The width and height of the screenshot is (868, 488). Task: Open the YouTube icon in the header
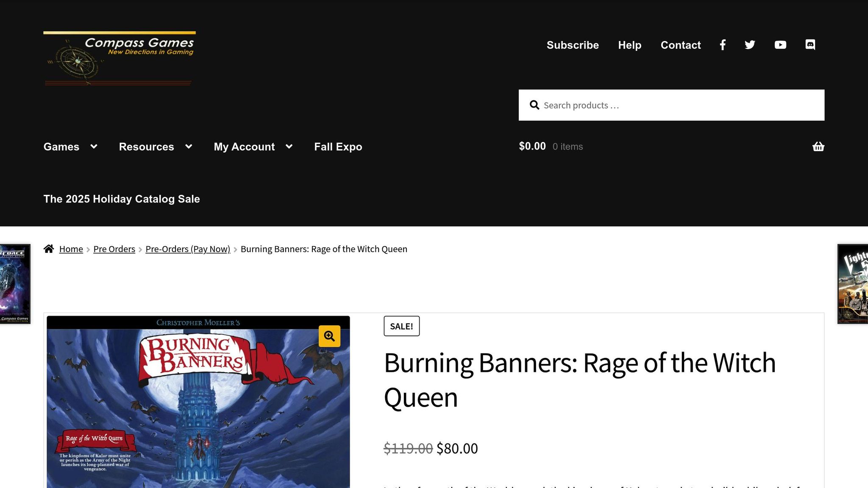pyautogui.click(x=780, y=44)
